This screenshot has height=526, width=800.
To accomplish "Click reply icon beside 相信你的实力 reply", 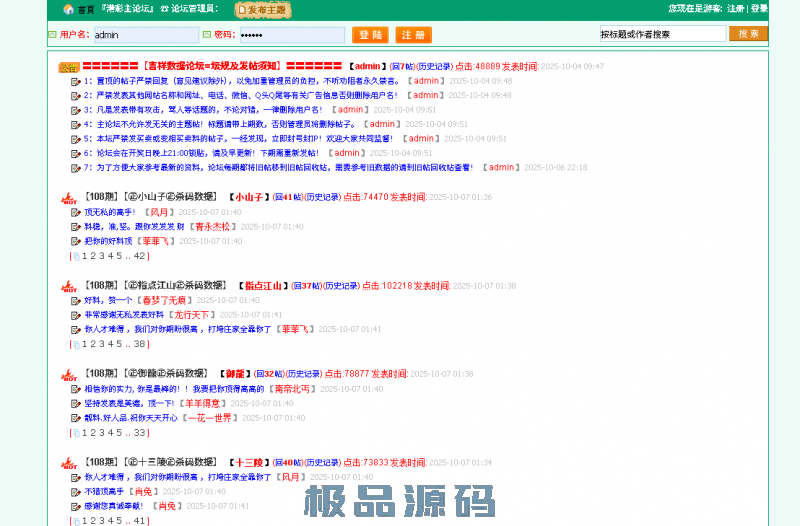I will tap(76, 390).
